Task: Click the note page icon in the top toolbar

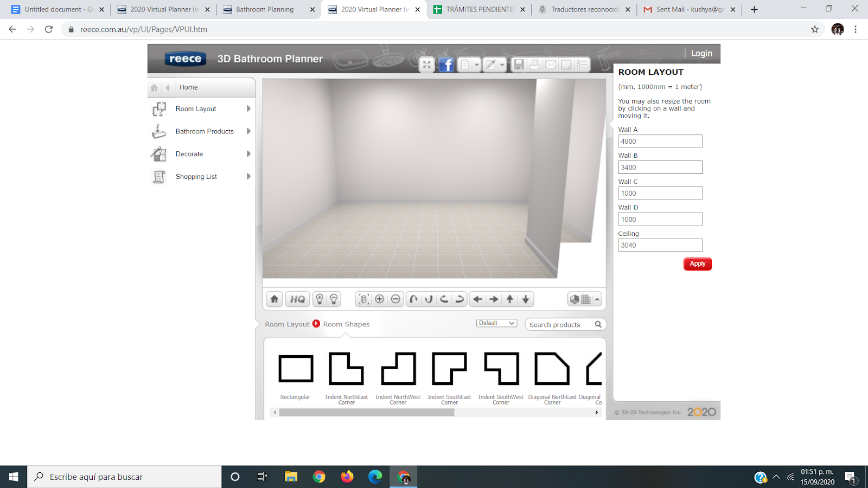Action: point(566,65)
